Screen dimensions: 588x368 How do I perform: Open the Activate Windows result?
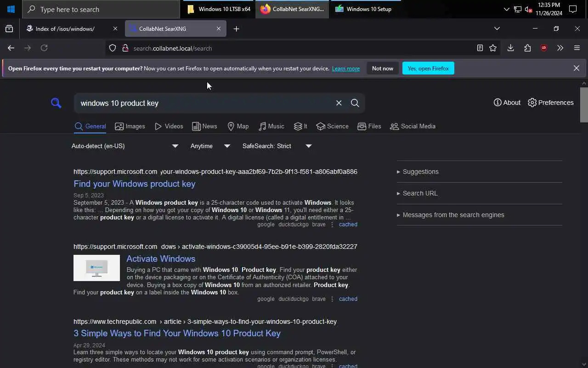(161, 259)
